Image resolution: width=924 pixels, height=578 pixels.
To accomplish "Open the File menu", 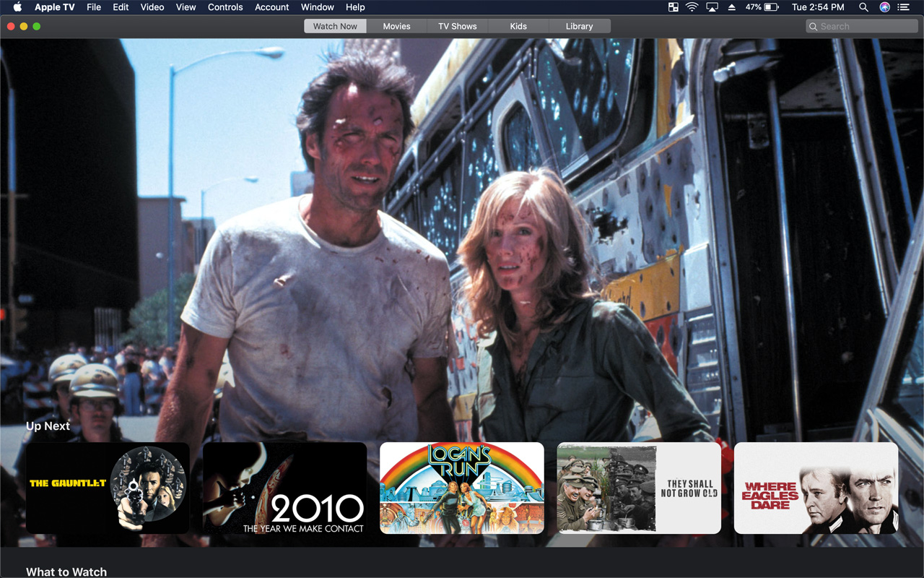I will click(94, 7).
